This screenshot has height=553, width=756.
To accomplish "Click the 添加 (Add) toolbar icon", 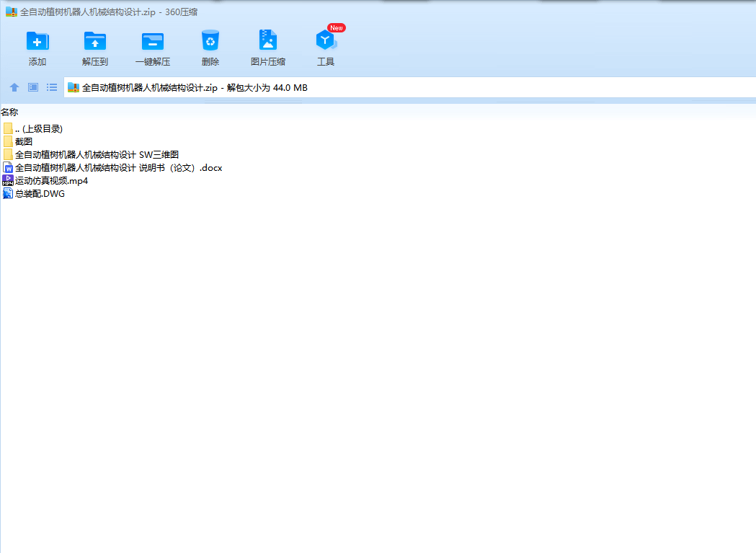I will [x=37, y=40].
